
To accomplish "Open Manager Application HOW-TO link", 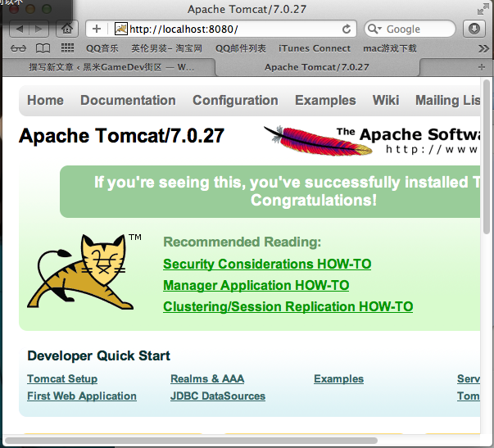I will pos(256,286).
